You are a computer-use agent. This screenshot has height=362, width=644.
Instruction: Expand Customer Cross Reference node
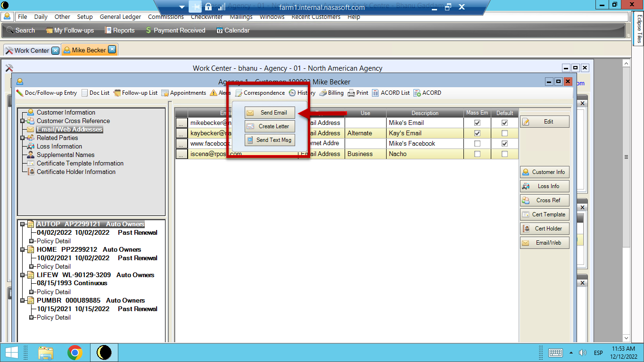click(x=22, y=121)
